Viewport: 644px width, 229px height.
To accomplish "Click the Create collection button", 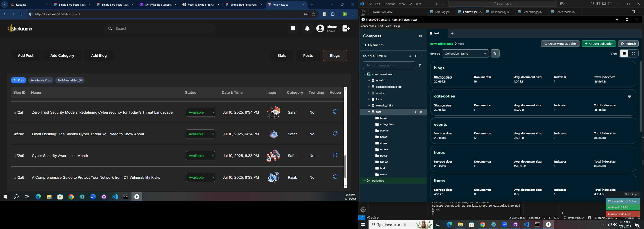I will pos(599,44).
